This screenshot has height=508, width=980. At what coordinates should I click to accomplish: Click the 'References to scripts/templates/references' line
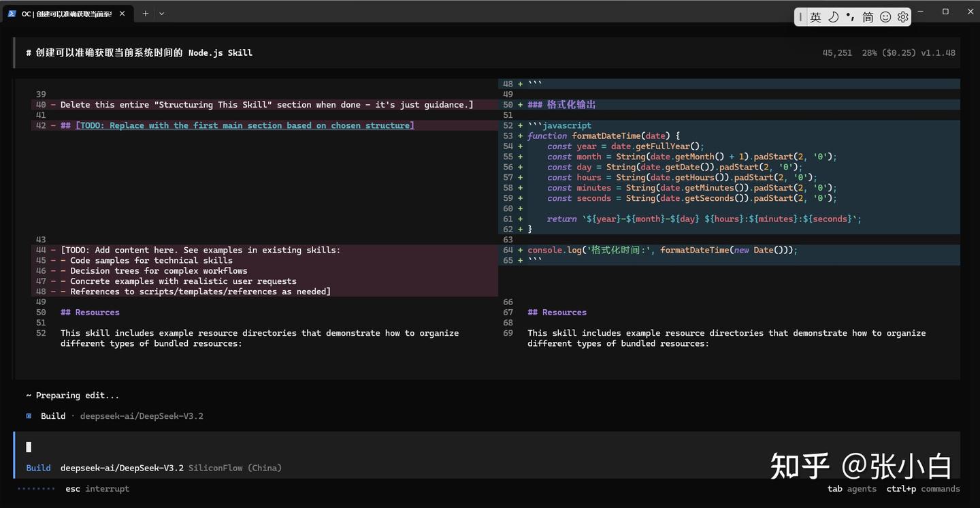point(195,291)
